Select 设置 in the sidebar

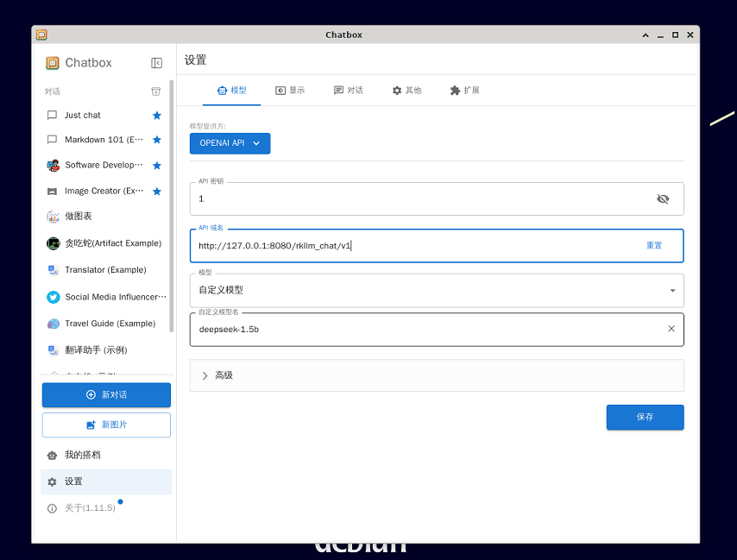106,482
